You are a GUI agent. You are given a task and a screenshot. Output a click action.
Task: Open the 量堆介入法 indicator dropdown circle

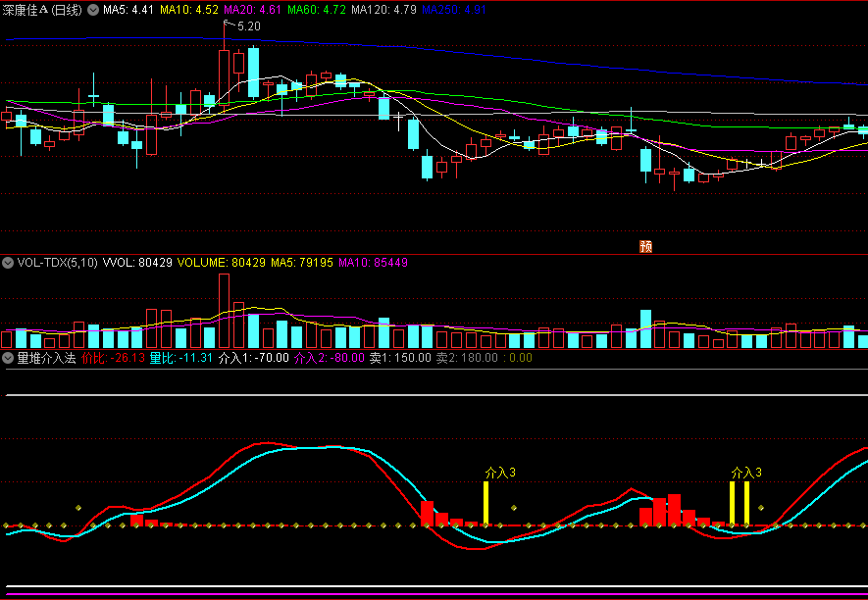(x=8, y=358)
